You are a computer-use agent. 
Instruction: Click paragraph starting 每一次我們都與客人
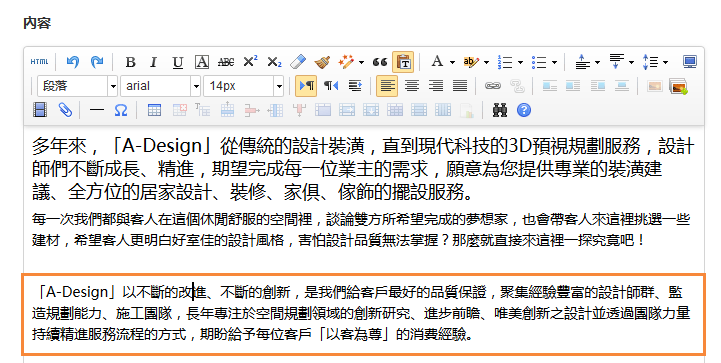(x=360, y=230)
